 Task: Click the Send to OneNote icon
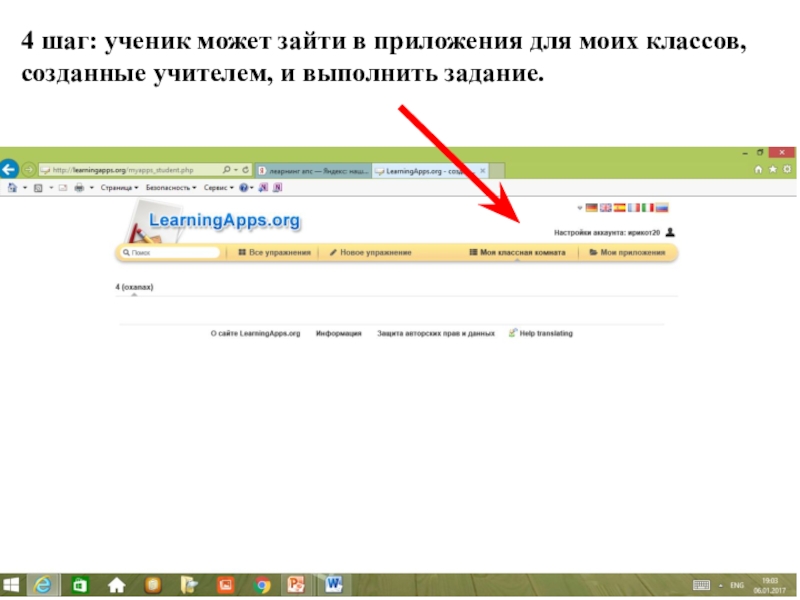(x=263, y=188)
